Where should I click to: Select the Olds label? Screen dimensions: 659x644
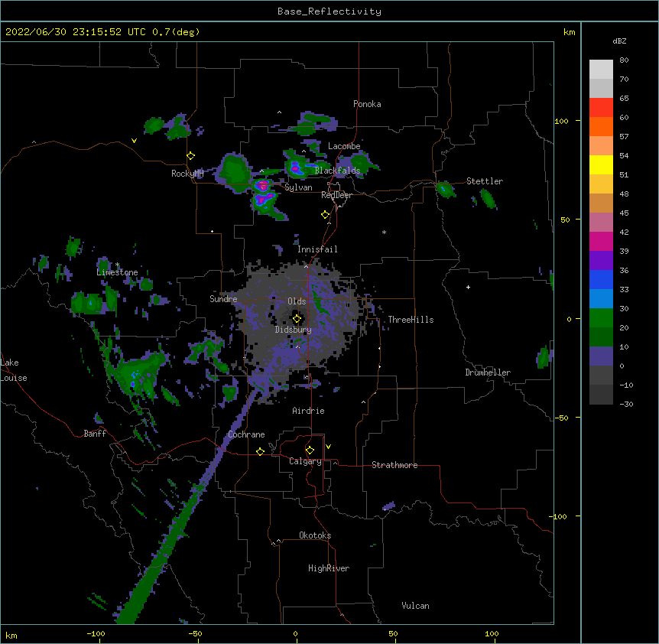pyautogui.click(x=297, y=301)
